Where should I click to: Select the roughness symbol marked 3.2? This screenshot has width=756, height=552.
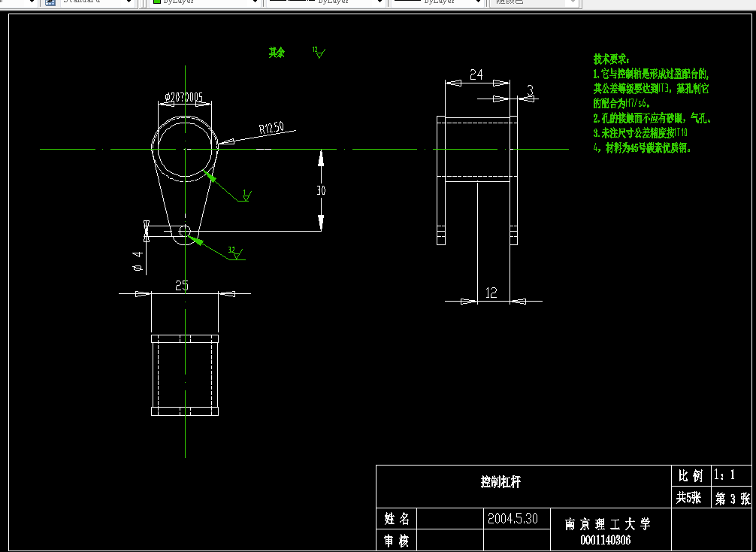(x=235, y=253)
